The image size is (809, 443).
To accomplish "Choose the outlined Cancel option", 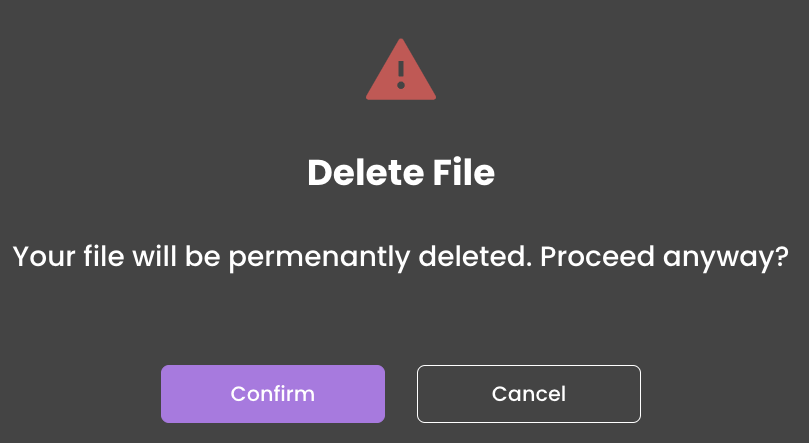I will point(529,394).
